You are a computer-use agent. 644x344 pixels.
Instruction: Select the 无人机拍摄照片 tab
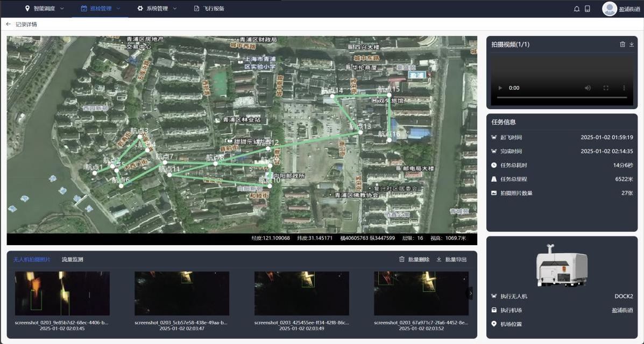(x=32, y=260)
